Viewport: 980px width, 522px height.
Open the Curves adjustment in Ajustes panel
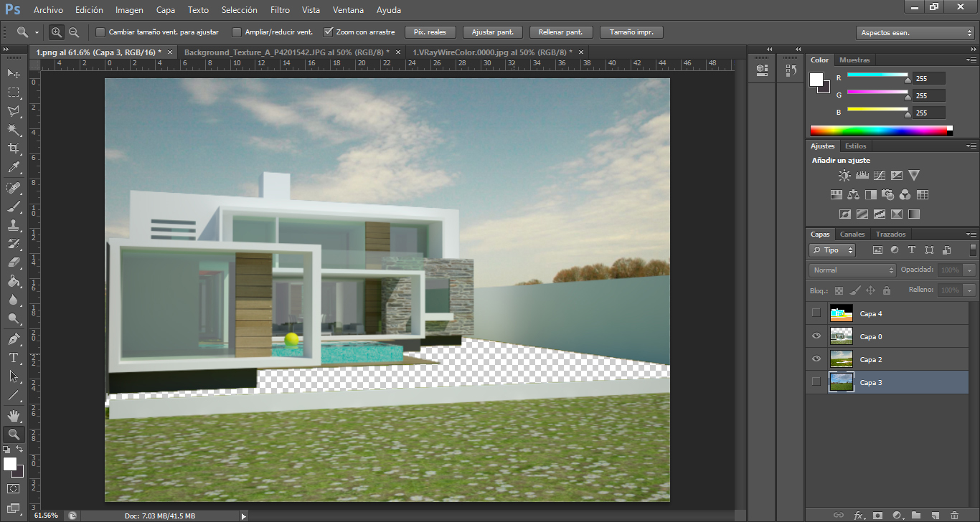click(x=880, y=174)
